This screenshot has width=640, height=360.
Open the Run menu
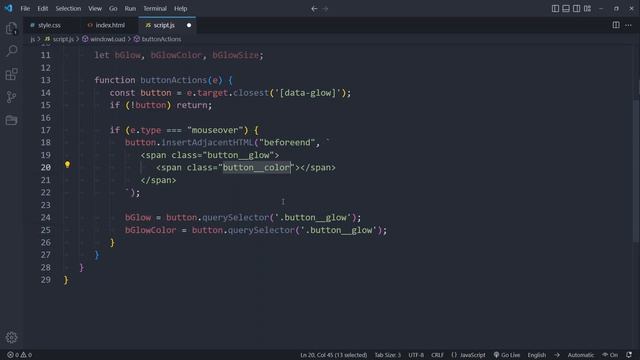[x=130, y=9]
